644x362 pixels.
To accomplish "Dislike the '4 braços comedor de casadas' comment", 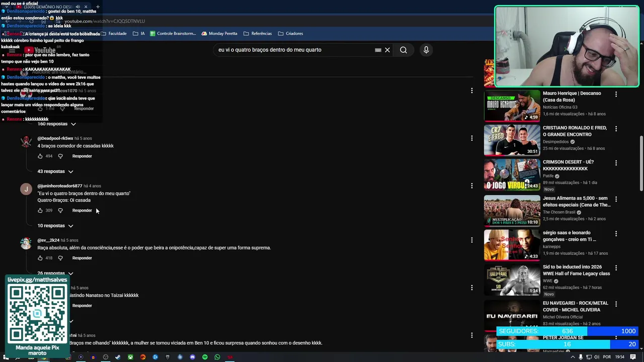I will 60,156.
